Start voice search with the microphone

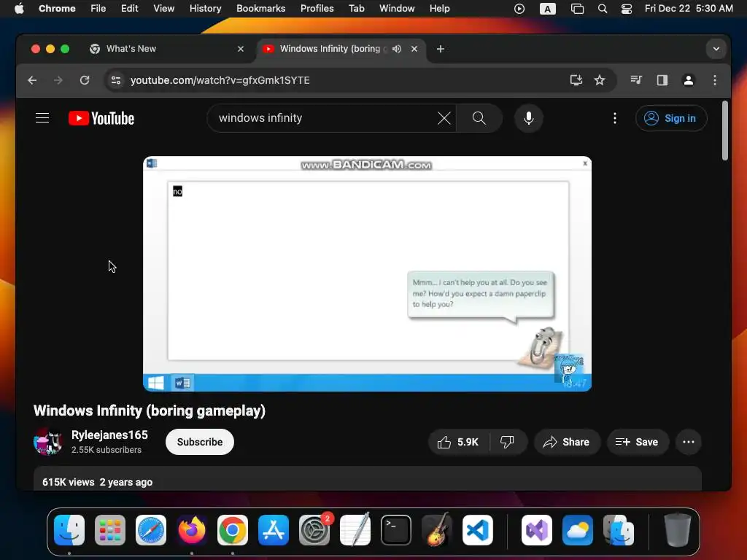tap(528, 118)
